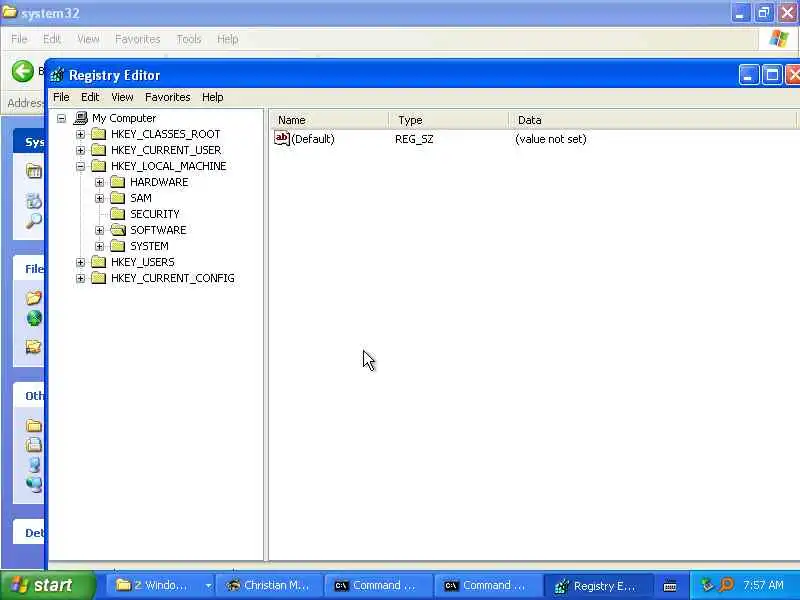The height and width of the screenshot is (600, 800).
Task: Open the Edit menu in Registry Editor
Action: [90, 97]
